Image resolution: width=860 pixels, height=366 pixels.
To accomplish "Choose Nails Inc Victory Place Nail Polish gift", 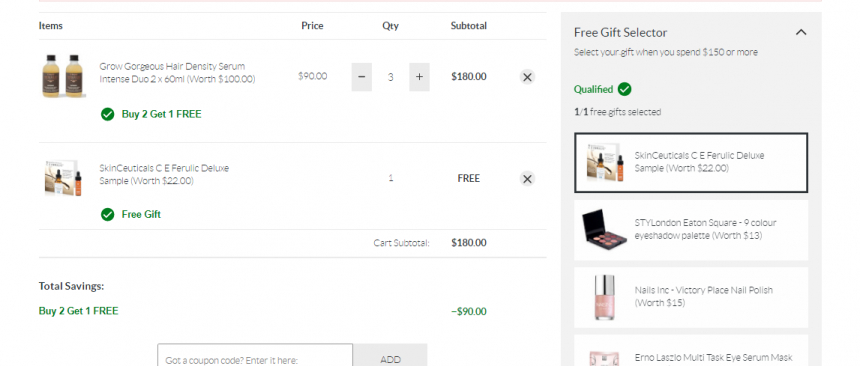I will click(691, 297).
